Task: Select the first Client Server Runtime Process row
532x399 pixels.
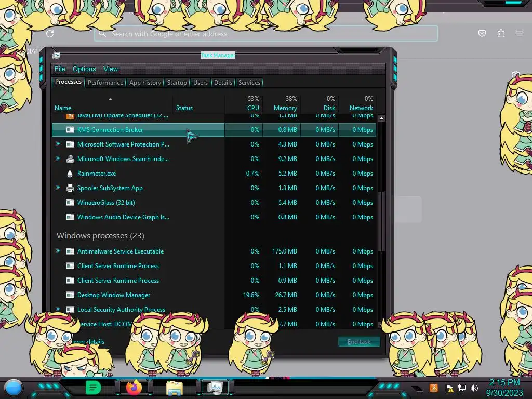Action: (x=214, y=266)
